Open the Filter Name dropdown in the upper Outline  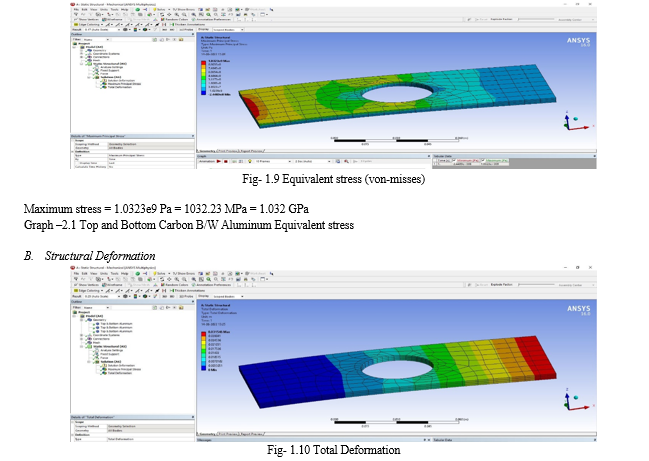(x=96, y=39)
